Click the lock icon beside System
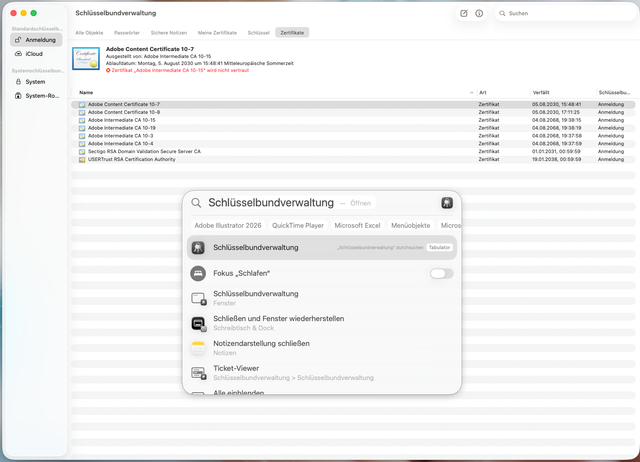Screen dimensions: 640x462 [18, 82]
